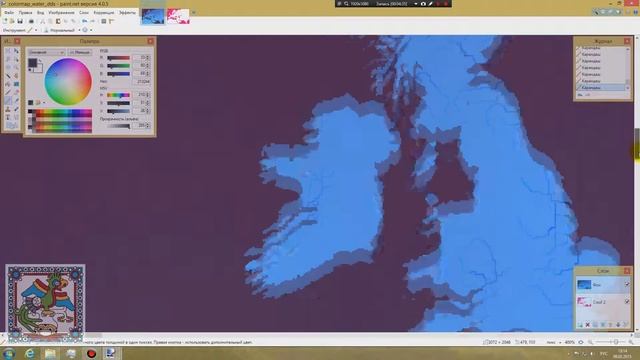Click the primary color swatch
The image size is (640, 360).
33,63
